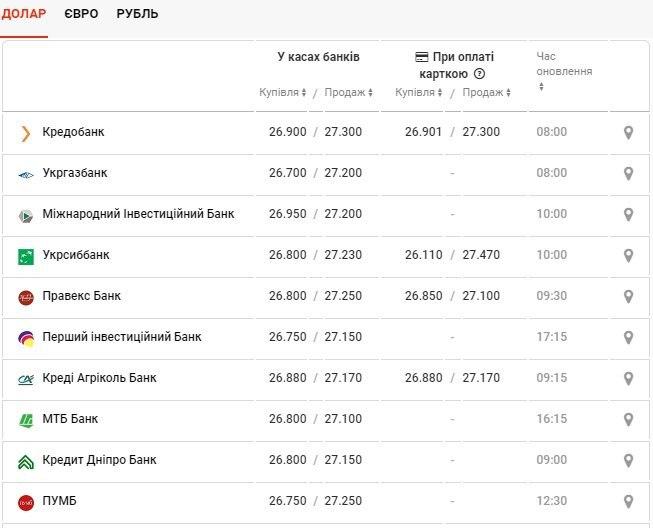Switch to the ЄВРО tab
Image resolution: width=653 pixels, height=528 pixels.
(x=81, y=14)
